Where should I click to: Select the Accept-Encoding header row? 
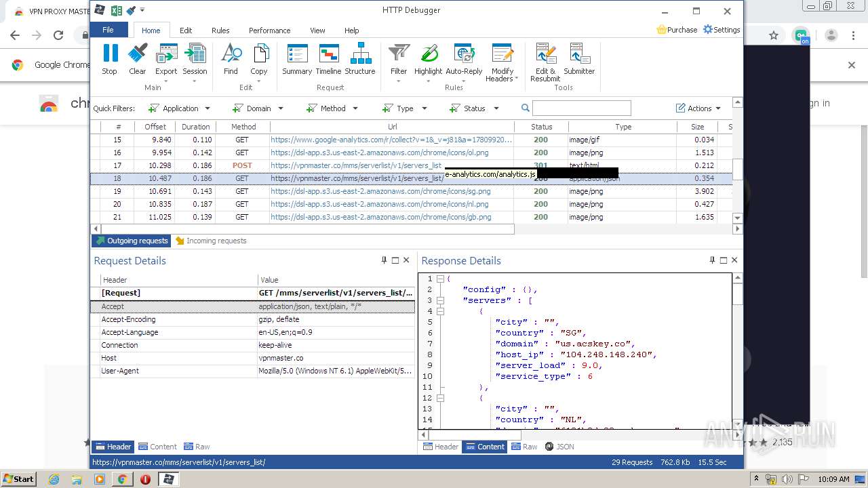point(253,319)
